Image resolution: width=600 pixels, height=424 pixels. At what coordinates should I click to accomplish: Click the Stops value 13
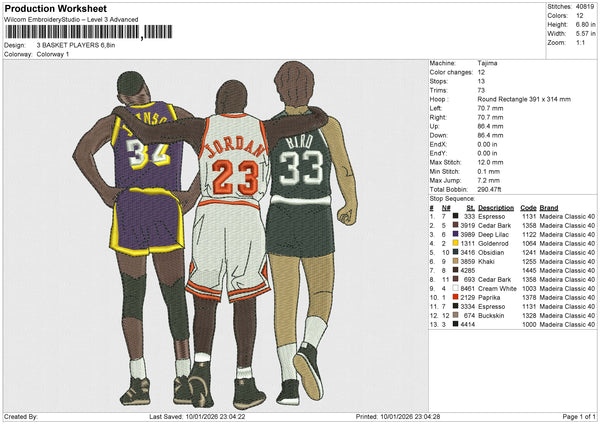481,81
